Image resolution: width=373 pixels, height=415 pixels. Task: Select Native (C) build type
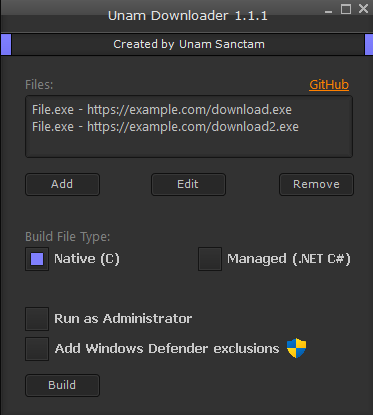pos(37,259)
